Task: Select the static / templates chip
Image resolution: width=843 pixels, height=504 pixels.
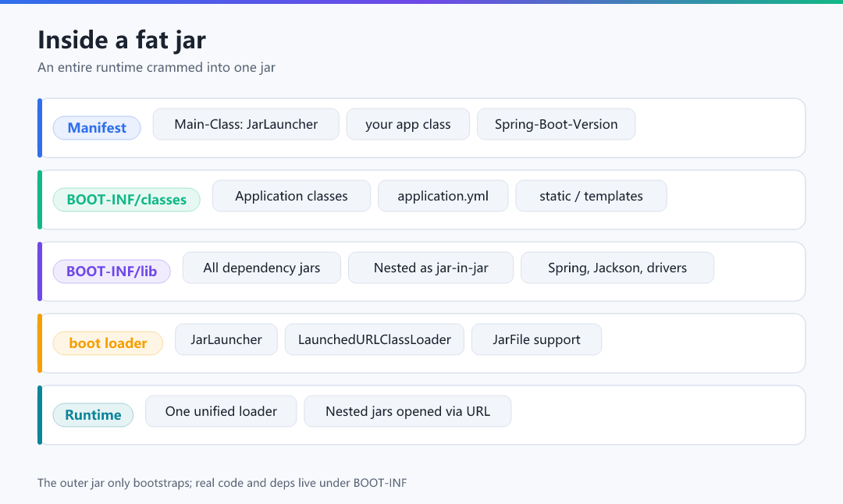Action: click(x=591, y=196)
